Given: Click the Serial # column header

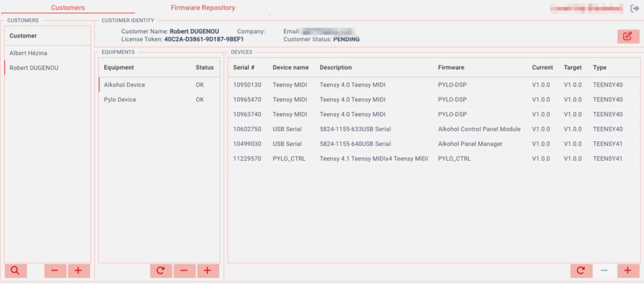Looking at the screenshot, I should [243, 68].
